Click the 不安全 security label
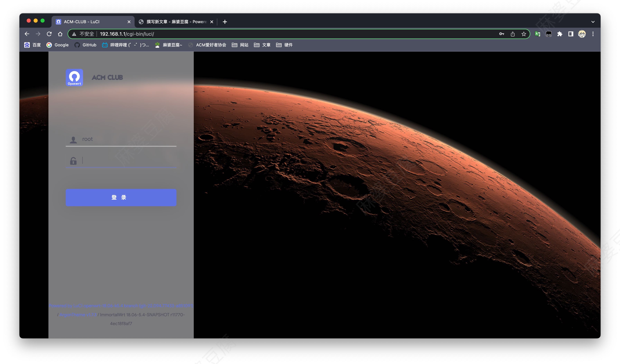Image resolution: width=620 pixels, height=364 pixels. (x=87, y=34)
